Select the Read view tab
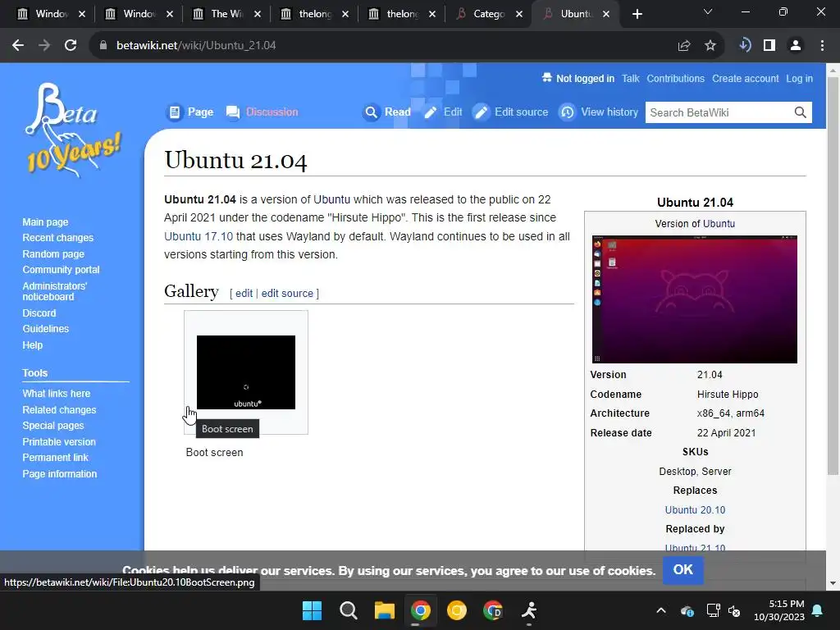840x630 pixels. (386, 112)
